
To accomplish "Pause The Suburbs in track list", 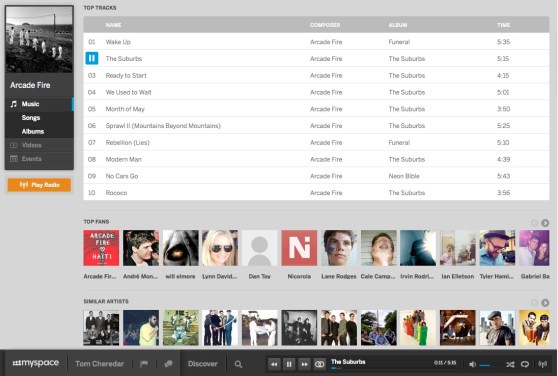I will tap(91, 58).
